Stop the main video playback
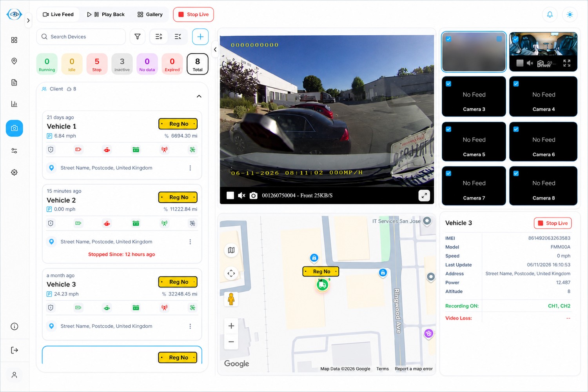The height and width of the screenshot is (392, 588). (x=230, y=195)
